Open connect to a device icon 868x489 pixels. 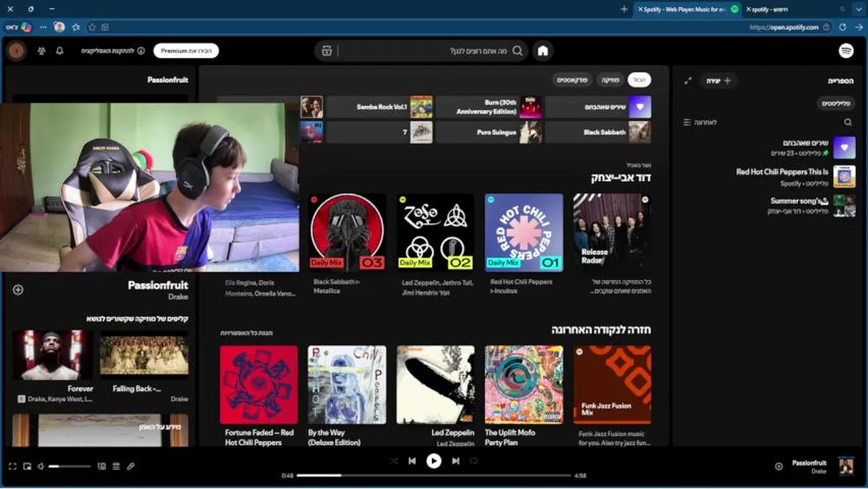click(x=102, y=467)
